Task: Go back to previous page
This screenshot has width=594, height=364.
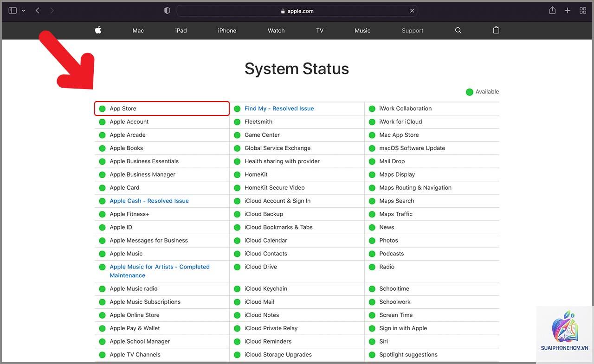Action: click(x=38, y=11)
